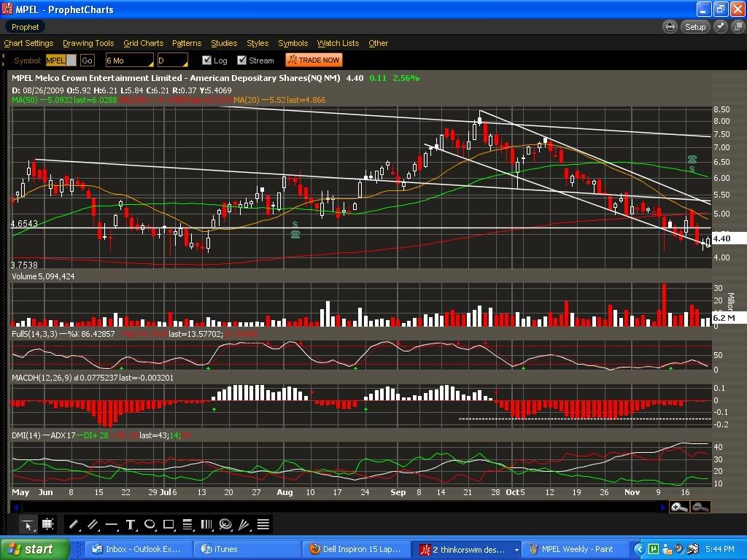Click the dollar dividend marker near November
747x560 pixels.
point(692,169)
